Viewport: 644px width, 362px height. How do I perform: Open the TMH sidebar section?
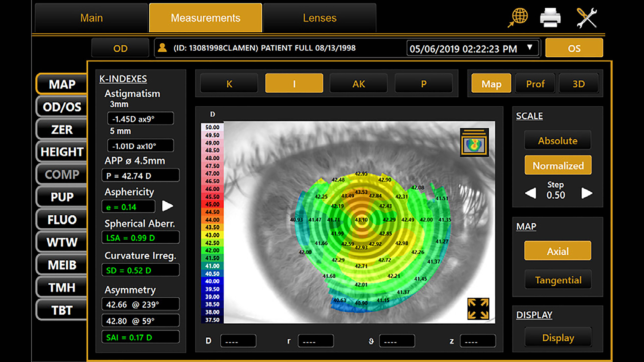pos(62,288)
